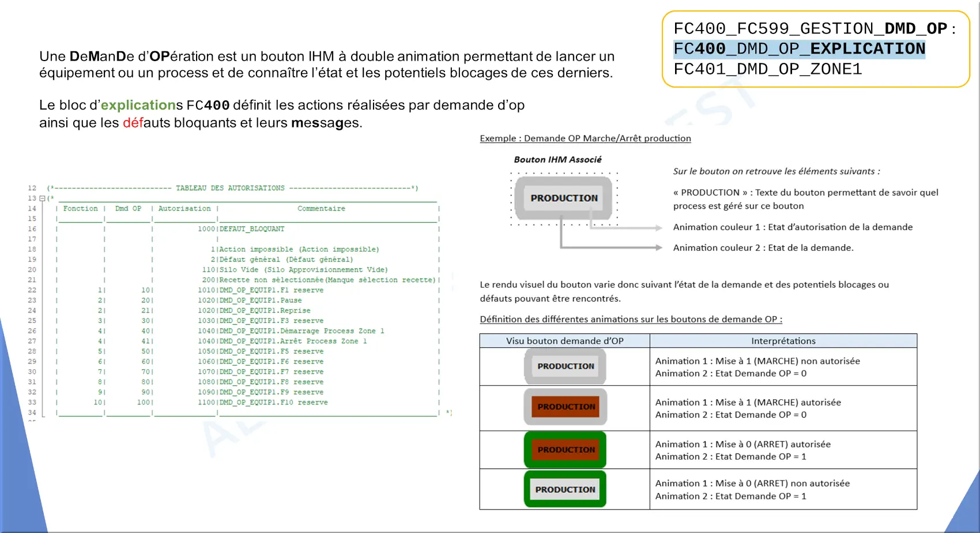The width and height of the screenshot is (980, 533).
Task: Click the Animation couleur 2 description text
Action: pos(763,248)
